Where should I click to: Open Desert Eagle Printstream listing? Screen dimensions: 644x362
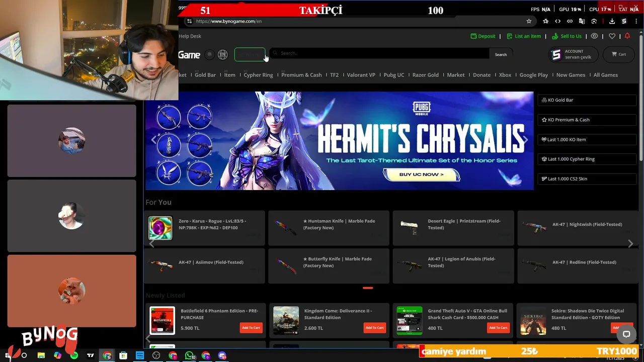tap(453, 228)
